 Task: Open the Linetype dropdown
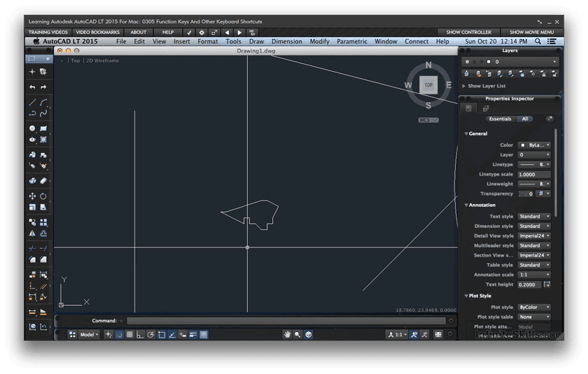(x=534, y=164)
